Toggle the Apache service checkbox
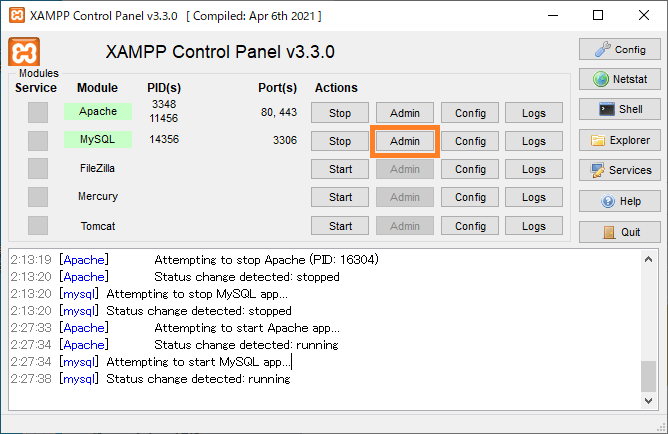668x434 pixels. [38, 112]
